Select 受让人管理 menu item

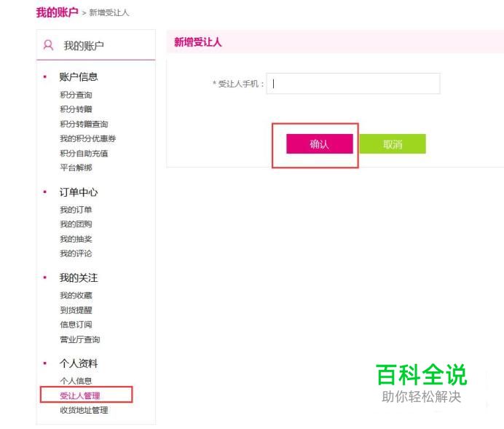(79, 395)
